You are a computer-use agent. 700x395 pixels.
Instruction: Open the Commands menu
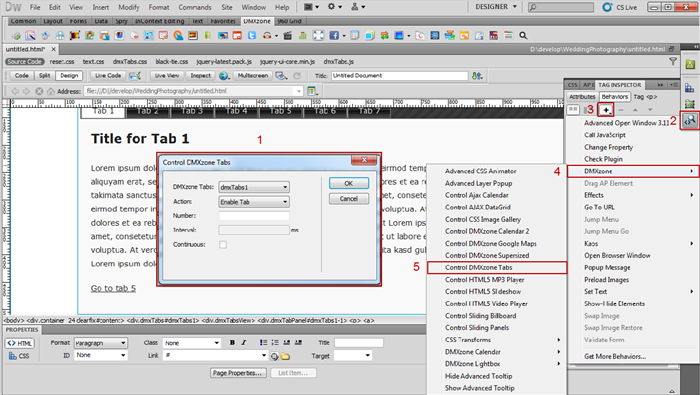point(195,7)
